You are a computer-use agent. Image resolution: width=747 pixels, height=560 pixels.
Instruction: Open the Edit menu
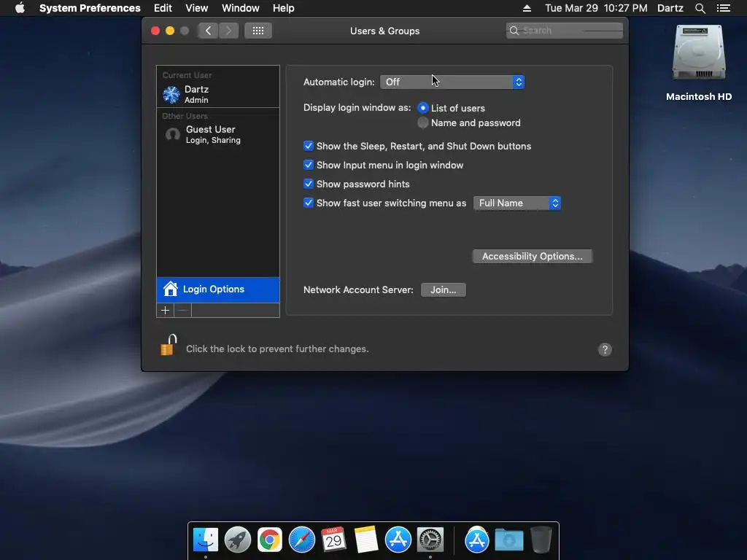coord(163,8)
